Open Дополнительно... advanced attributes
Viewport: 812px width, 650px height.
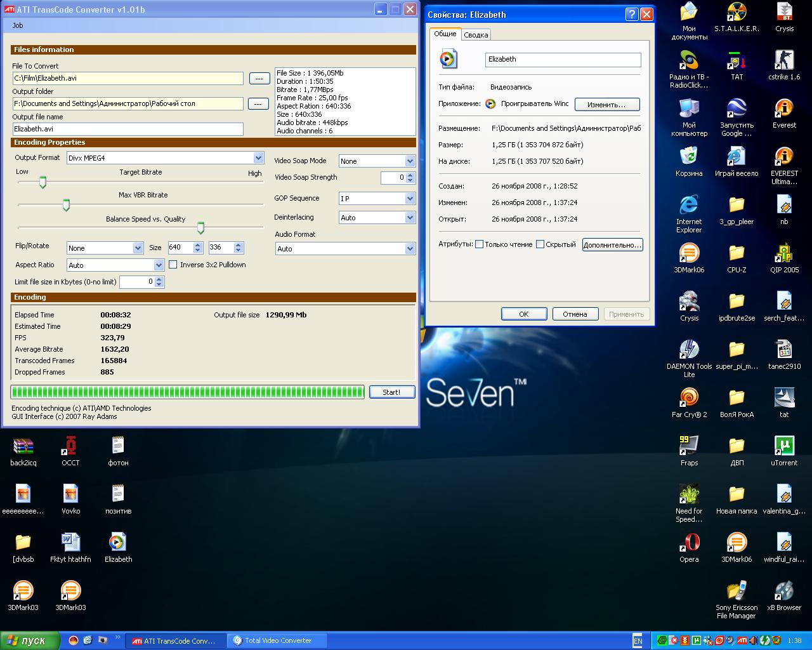[x=612, y=245]
